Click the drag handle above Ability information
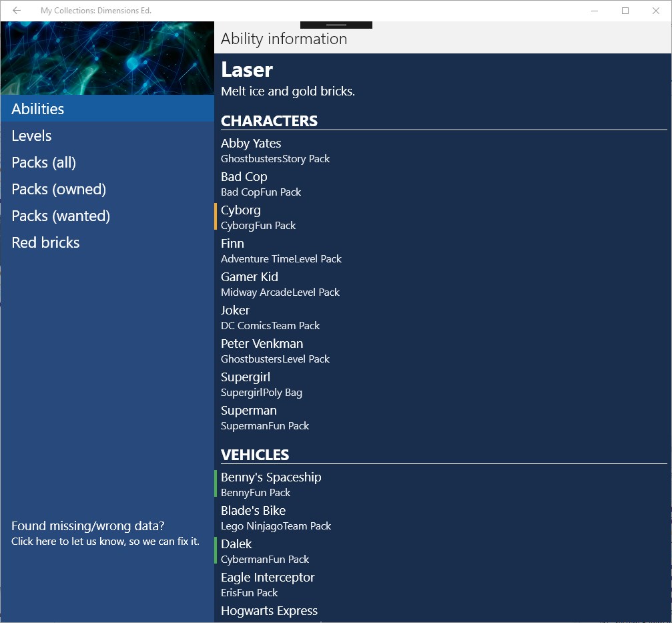Viewport: 672px width, 623px height. tap(336, 25)
